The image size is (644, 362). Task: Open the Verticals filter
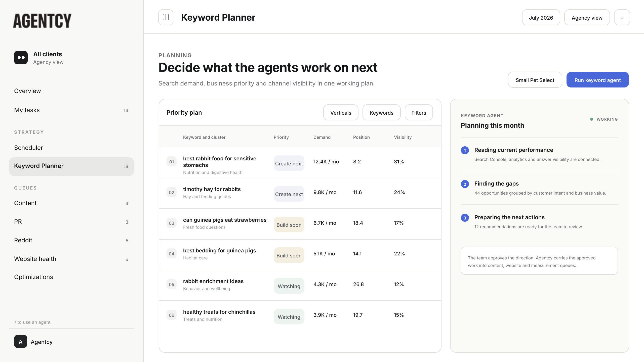[x=341, y=113]
